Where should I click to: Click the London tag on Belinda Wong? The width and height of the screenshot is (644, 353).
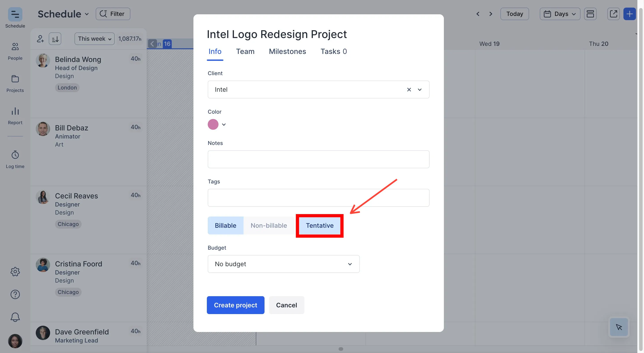coord(67,87)
